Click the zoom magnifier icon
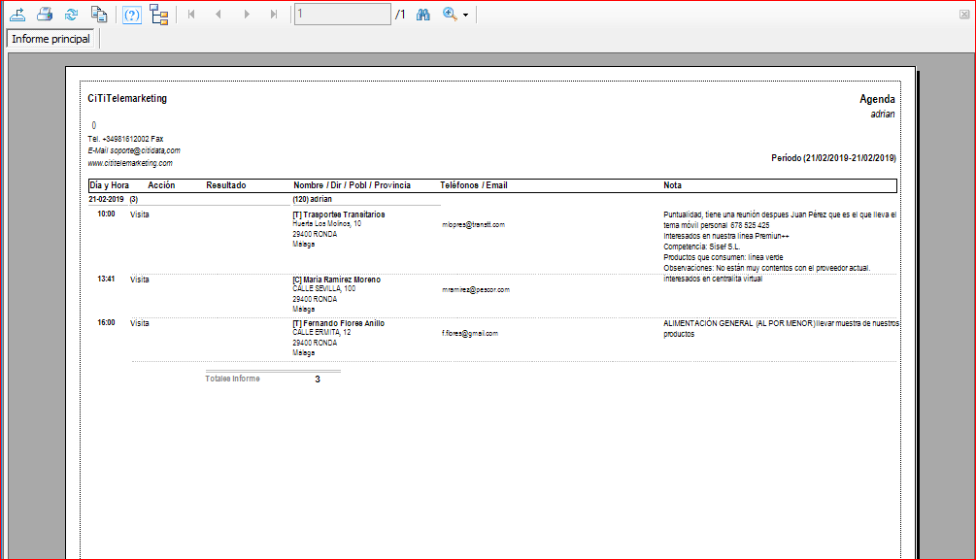The image size is (976, 560). [x=450, y=14]
